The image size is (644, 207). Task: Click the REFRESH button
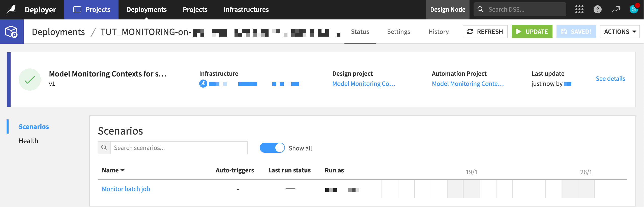485,32
